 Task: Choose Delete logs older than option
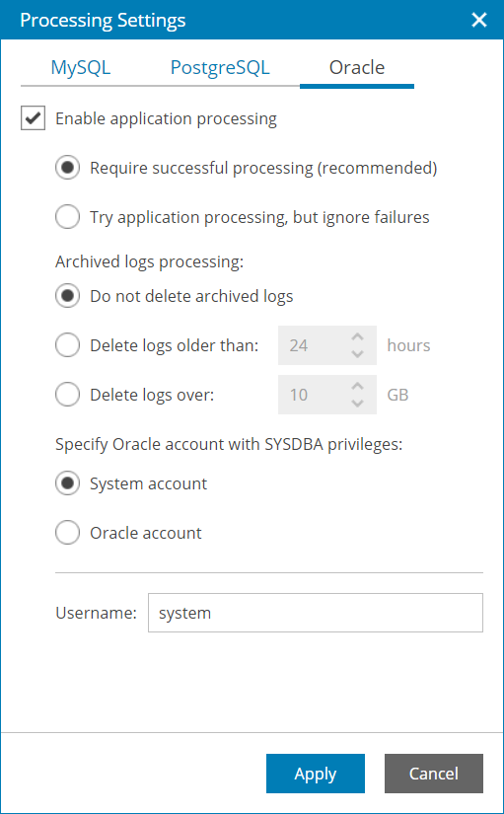tap(67, 345)
